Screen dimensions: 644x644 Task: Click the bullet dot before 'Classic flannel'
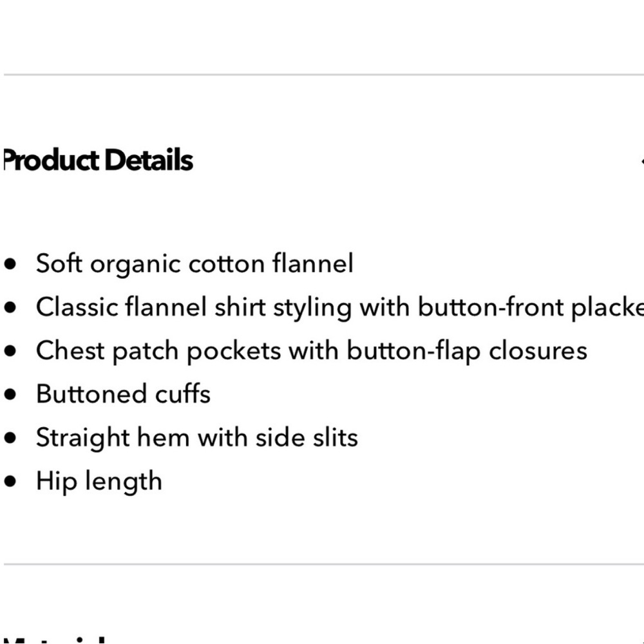coord(10,307)
